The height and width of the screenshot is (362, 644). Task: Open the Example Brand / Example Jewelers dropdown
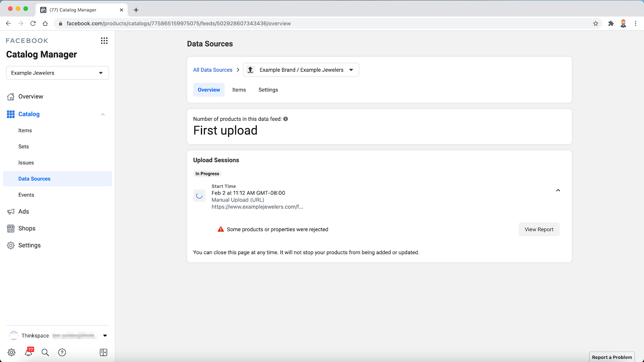click(301, 70)
